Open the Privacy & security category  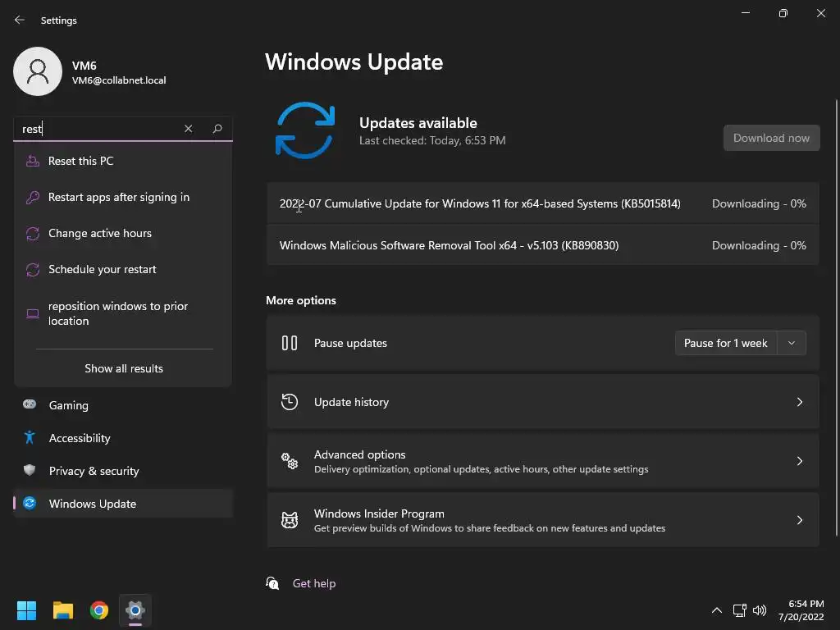pos(123,471)
